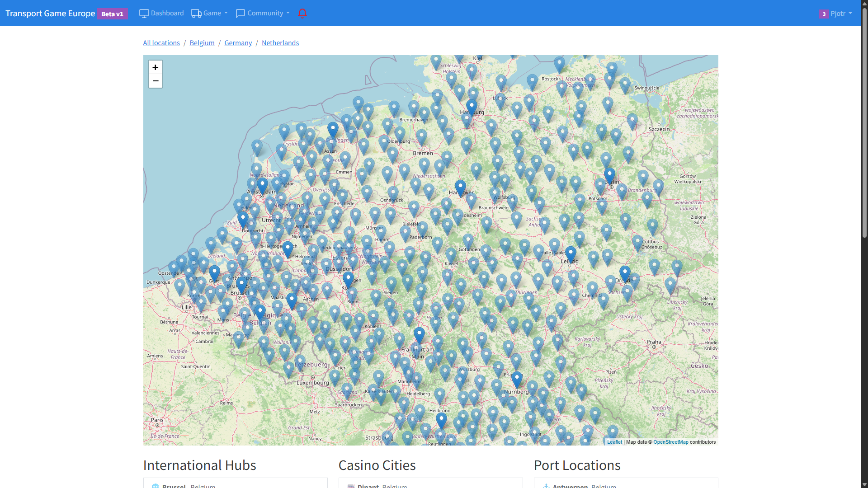
Task: Select the Hannover map marker
Action: click(x=460, y=188)
